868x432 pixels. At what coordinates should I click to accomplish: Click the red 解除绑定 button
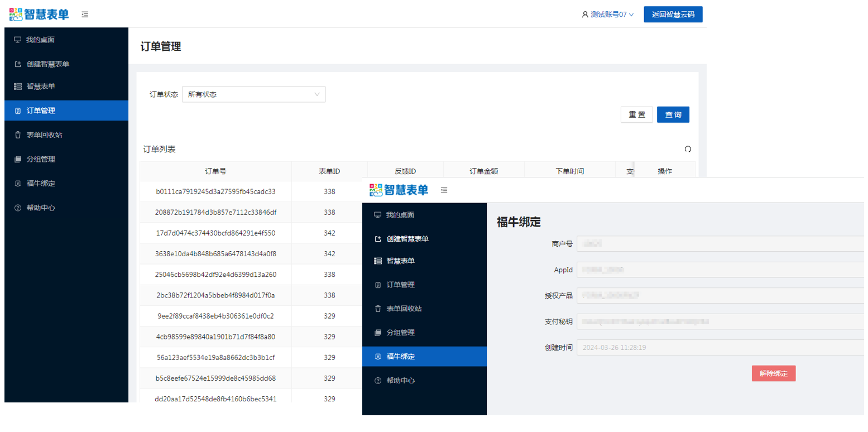(x=773, y=373)
